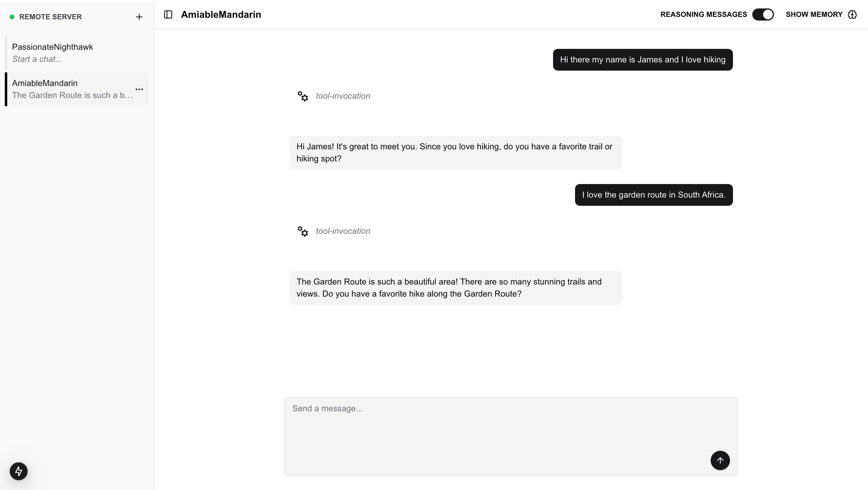868x490 pixels.
Task: Send the message using the arrow icon
Action: [720, 460]
